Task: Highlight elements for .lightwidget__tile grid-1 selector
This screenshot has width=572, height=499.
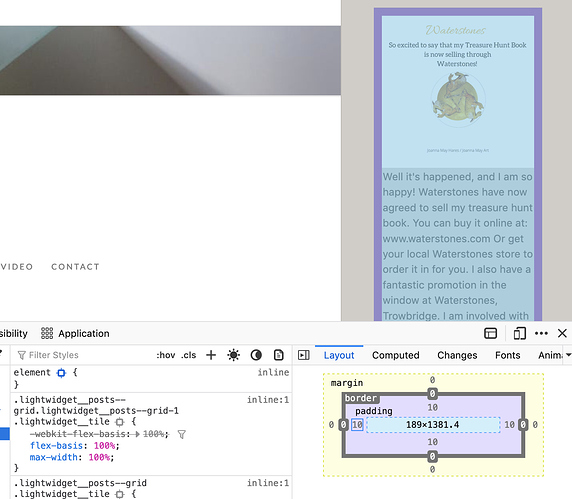Action: [x=119, y=422]
